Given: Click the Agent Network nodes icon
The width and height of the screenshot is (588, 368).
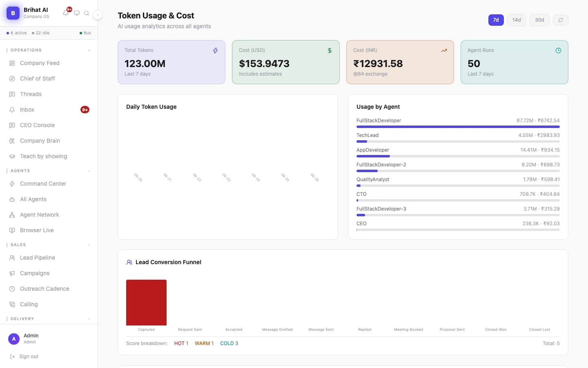Looking at the screenshot, I should click(12, 215).
